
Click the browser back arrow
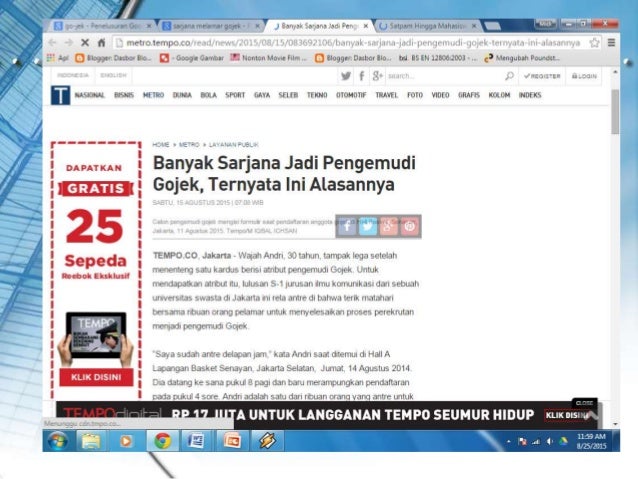52,42
